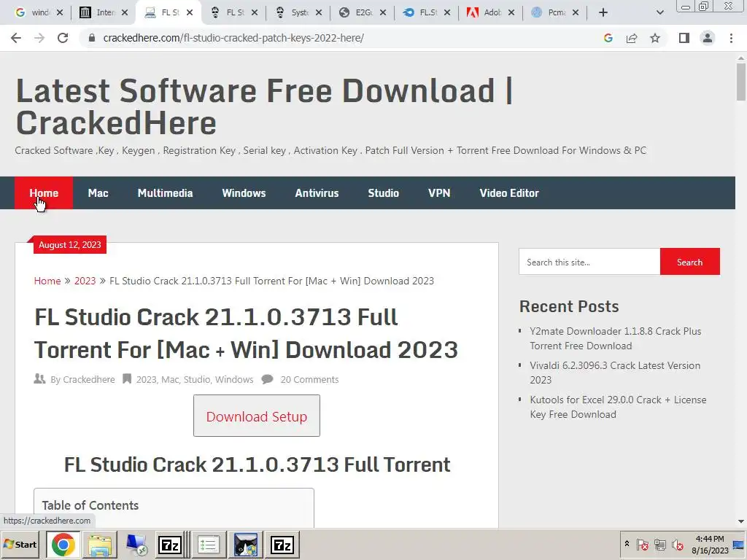The width and height of the screenshot is (747, 560).
Task: Close the 'Adob' tab
Action: click(511, 12)
